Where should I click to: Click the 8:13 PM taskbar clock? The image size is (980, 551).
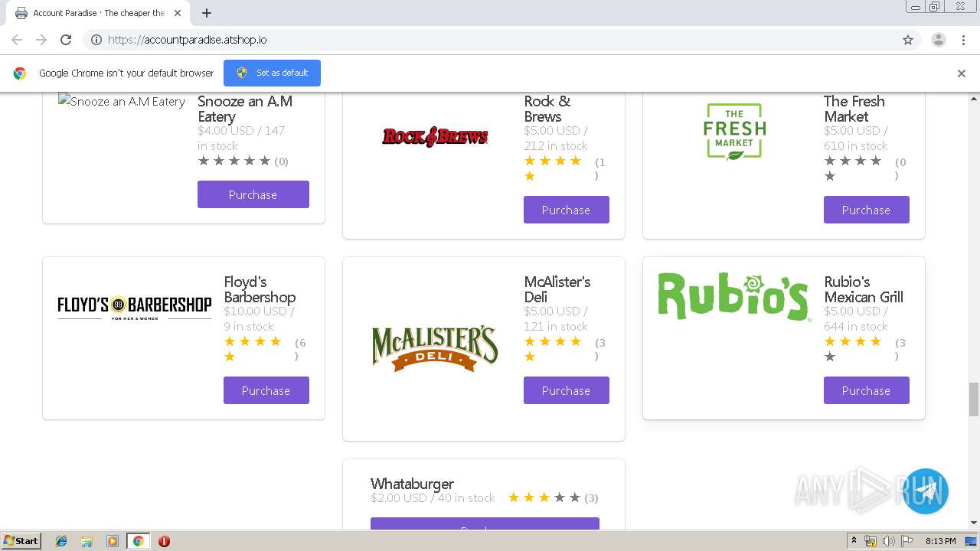point(940,541)
